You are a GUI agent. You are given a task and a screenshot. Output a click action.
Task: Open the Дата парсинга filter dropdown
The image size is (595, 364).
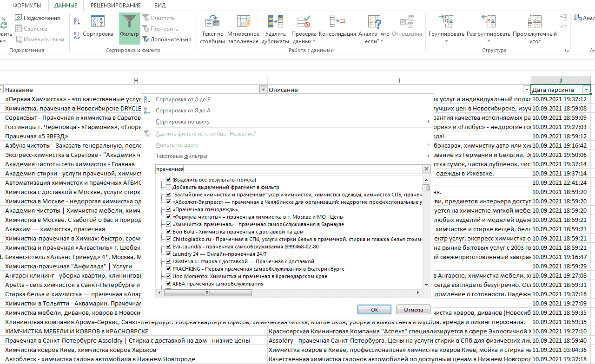[x=586, y=90]
